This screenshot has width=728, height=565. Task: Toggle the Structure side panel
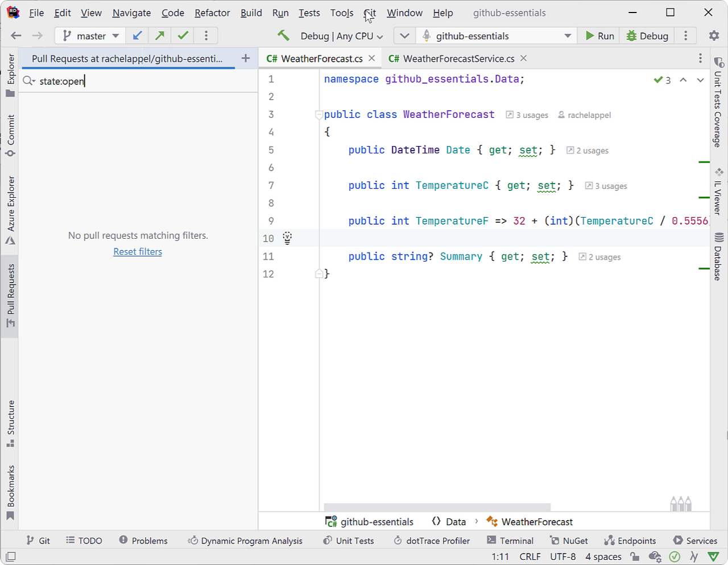tap(10, 424)
